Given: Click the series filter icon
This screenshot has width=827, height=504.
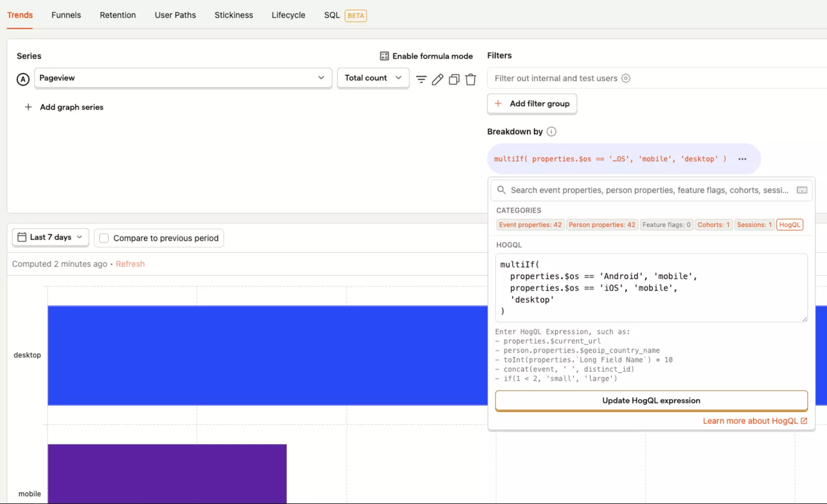Looking at the screenshot, I should tap(421, 79).
